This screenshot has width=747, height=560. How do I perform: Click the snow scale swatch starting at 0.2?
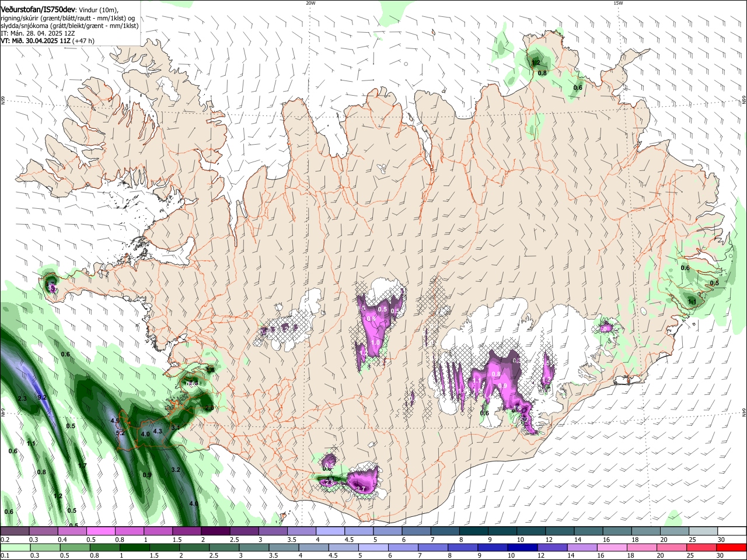(15, 531)
